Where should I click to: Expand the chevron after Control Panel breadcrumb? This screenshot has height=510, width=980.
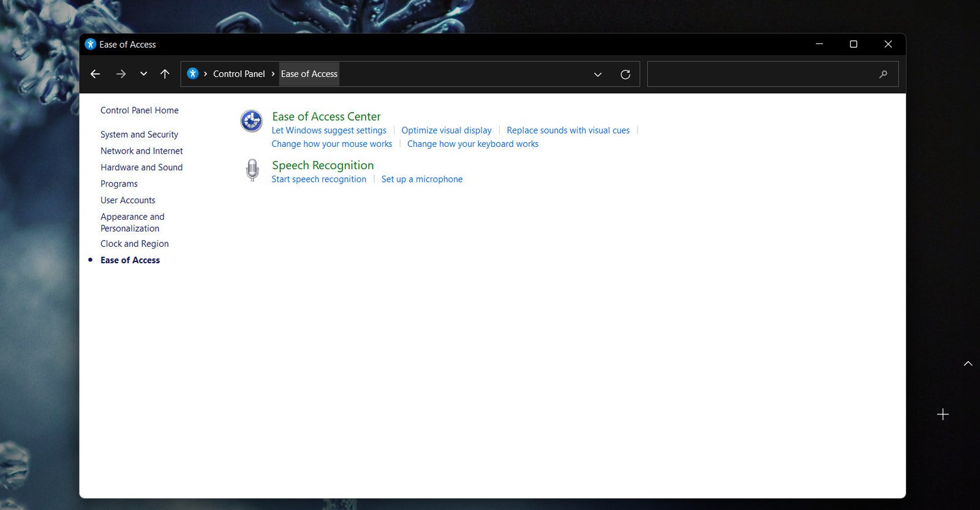click(x=273, y=74)
